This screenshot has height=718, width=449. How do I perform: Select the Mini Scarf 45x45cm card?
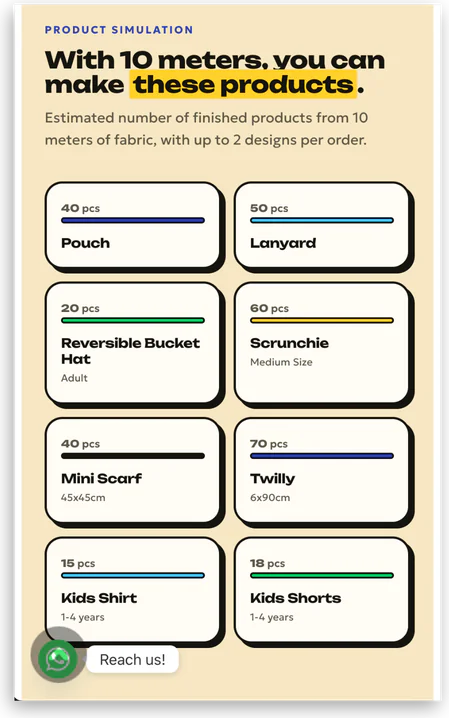point(133,470)
